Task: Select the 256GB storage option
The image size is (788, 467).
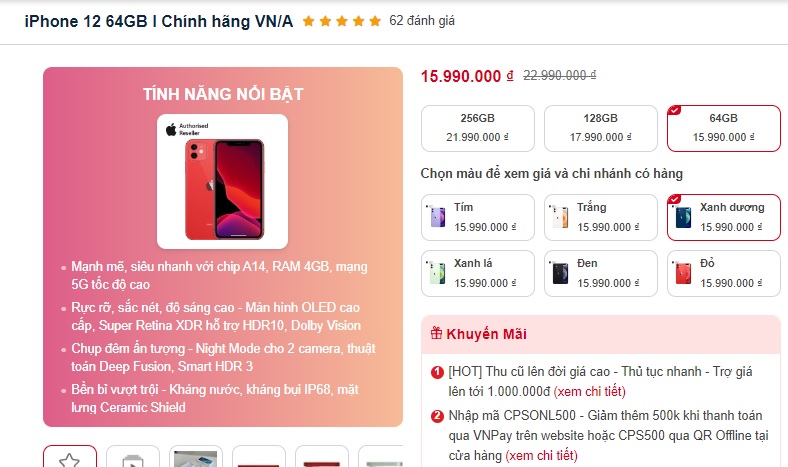Action: (x=477, y=128)
